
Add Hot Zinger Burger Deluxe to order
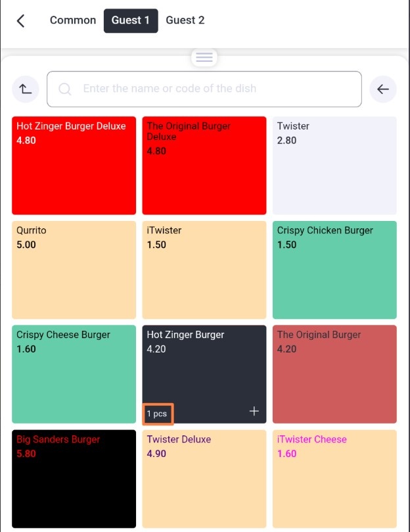(x=74, y=166)
